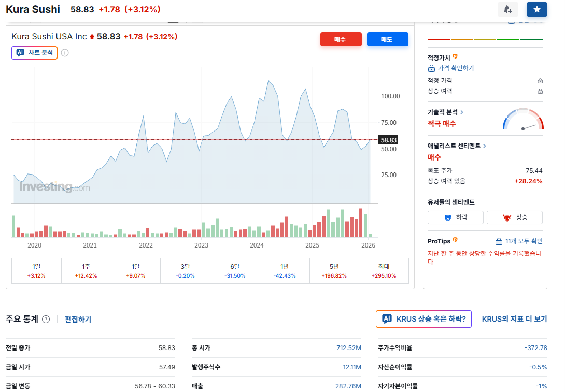Click the AI icon in the KRUS 상승 혹은 하락 button

pyautogui.click(x=387, y=319)
